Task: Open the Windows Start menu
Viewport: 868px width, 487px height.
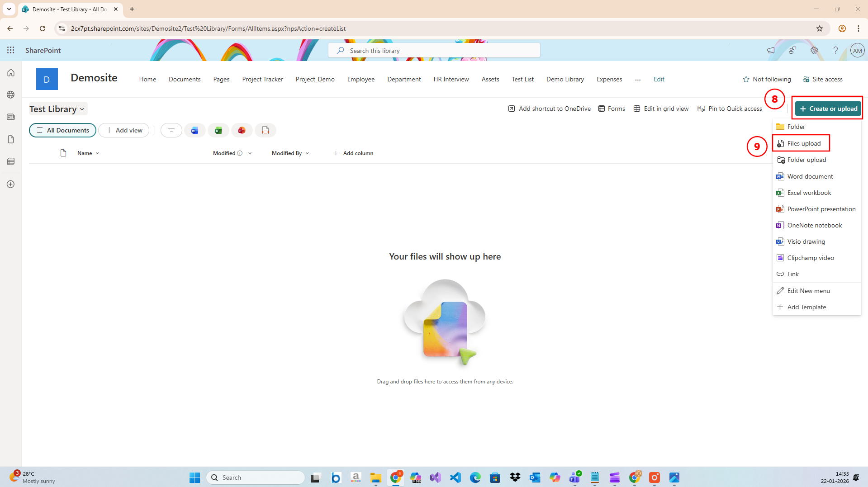Action: [195, 478]
